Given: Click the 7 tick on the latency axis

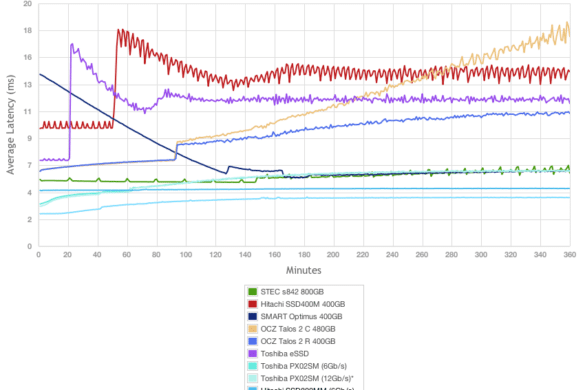Looking at the screenshot, I should click(29, 165).
